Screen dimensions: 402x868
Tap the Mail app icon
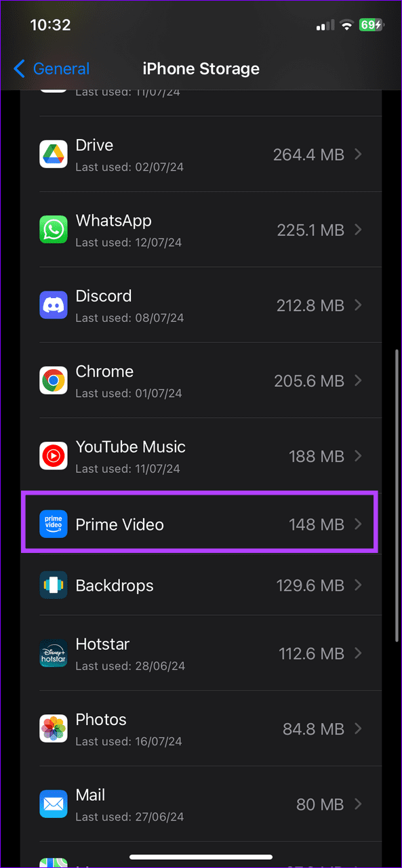click(54, 804)
